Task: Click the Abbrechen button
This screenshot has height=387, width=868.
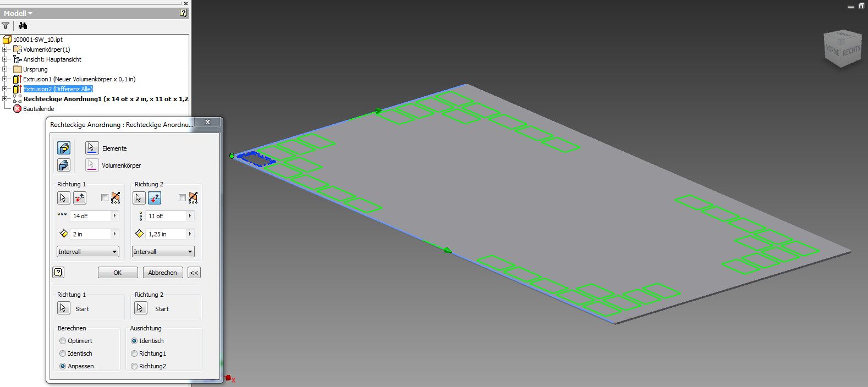Action: click(163, 273)
